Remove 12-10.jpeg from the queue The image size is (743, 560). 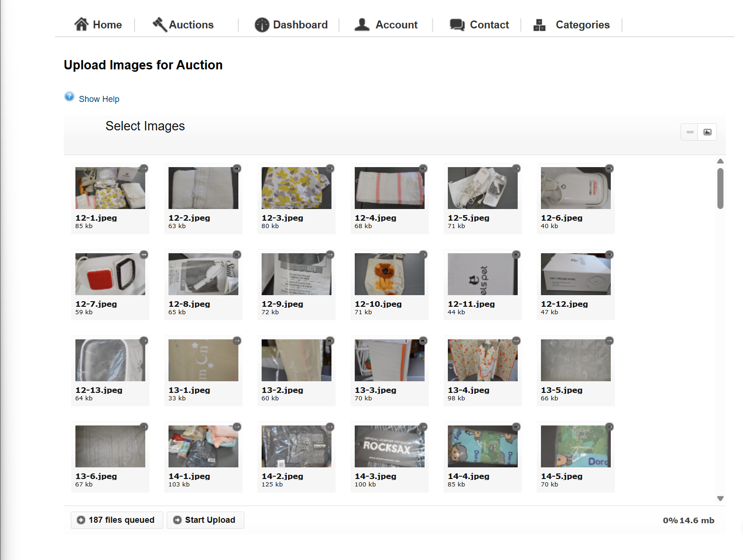pyautogui.click(x=423, y=255)
